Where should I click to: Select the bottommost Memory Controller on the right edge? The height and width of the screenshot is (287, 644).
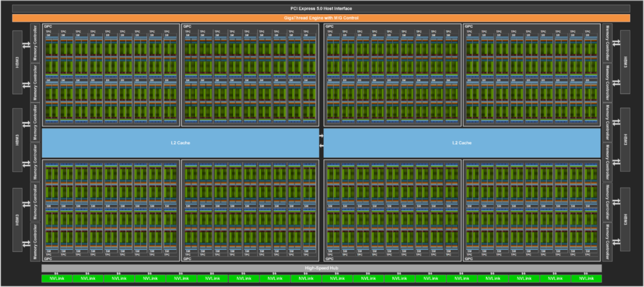tap(607, 242)
